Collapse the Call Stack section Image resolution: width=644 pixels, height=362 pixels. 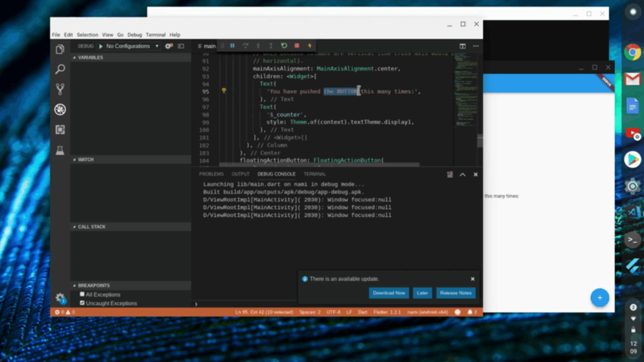91,227
